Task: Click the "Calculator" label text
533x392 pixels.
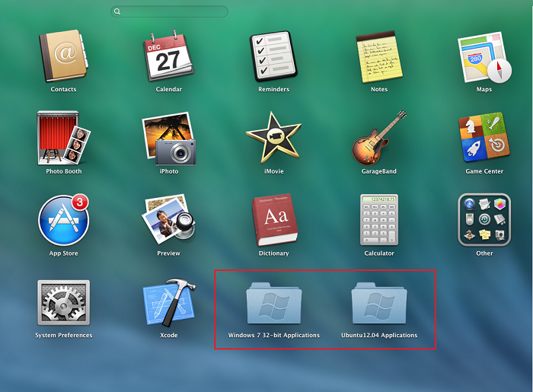Action: tap(379, 253)
